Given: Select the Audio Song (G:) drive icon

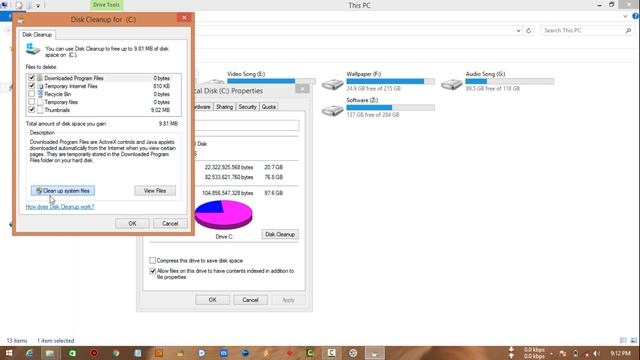Looking at the screenshot, I should pos(451,84).
